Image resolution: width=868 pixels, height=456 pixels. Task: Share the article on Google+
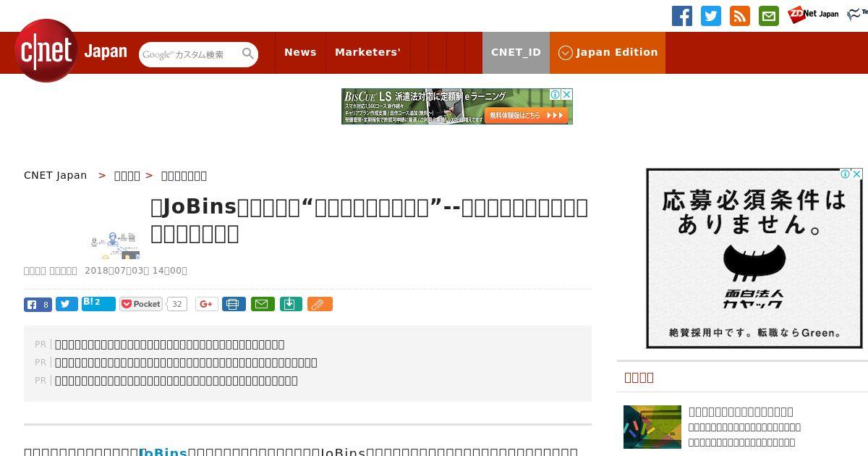point(207,304)
